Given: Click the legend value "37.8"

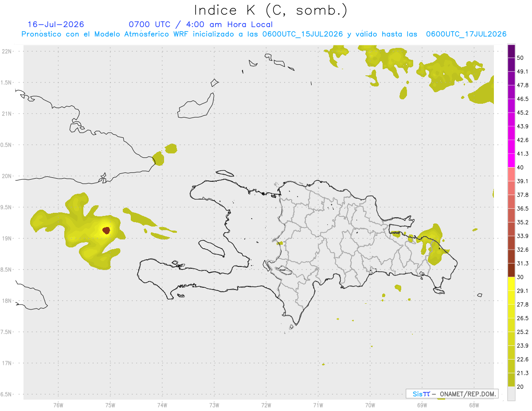Looking at the screenshot, I should point(523,195).
